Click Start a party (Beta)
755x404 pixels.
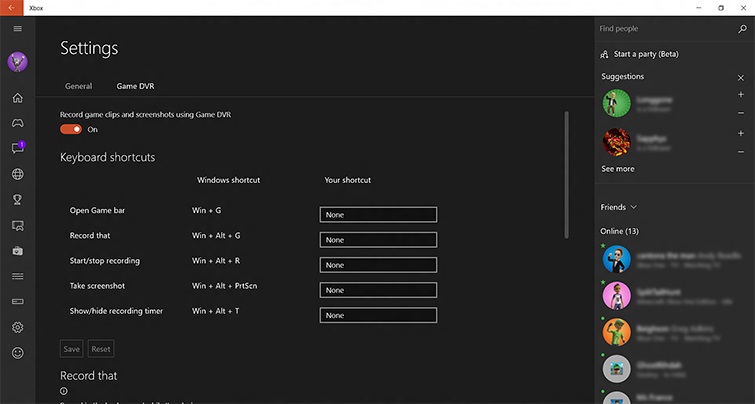point(646,54)
